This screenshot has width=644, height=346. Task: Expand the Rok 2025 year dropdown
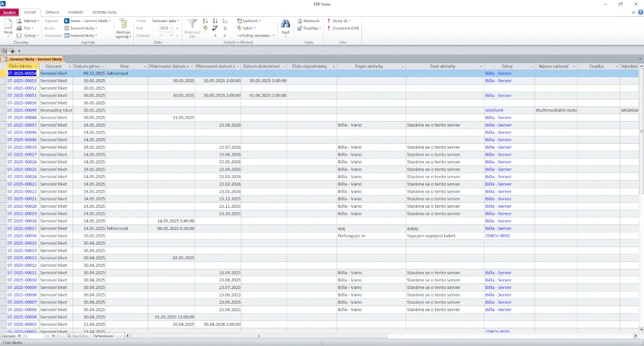[x=171, y=28]
